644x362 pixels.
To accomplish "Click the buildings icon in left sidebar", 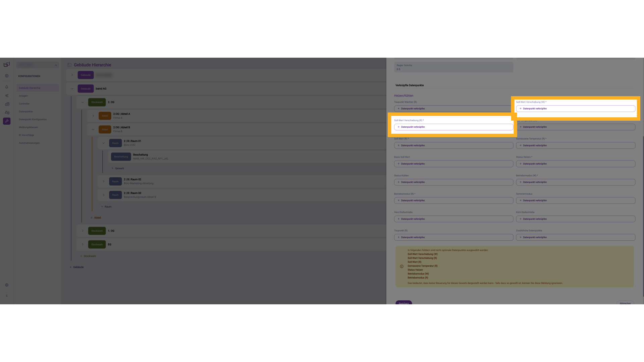I will 7,104.
